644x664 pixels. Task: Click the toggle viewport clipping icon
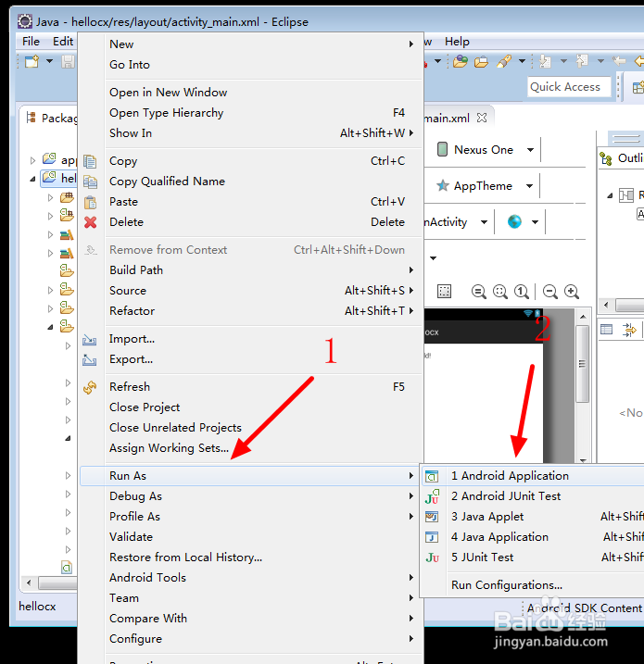[444, 292]
